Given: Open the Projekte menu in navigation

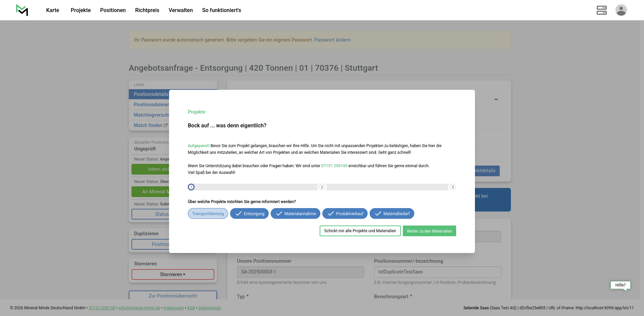Looking at the screenshot, I should point(80,10).
